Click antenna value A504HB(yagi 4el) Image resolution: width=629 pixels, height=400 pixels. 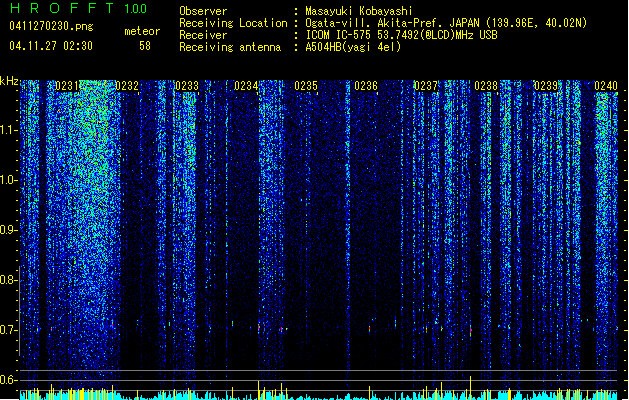tap(353, 47)
